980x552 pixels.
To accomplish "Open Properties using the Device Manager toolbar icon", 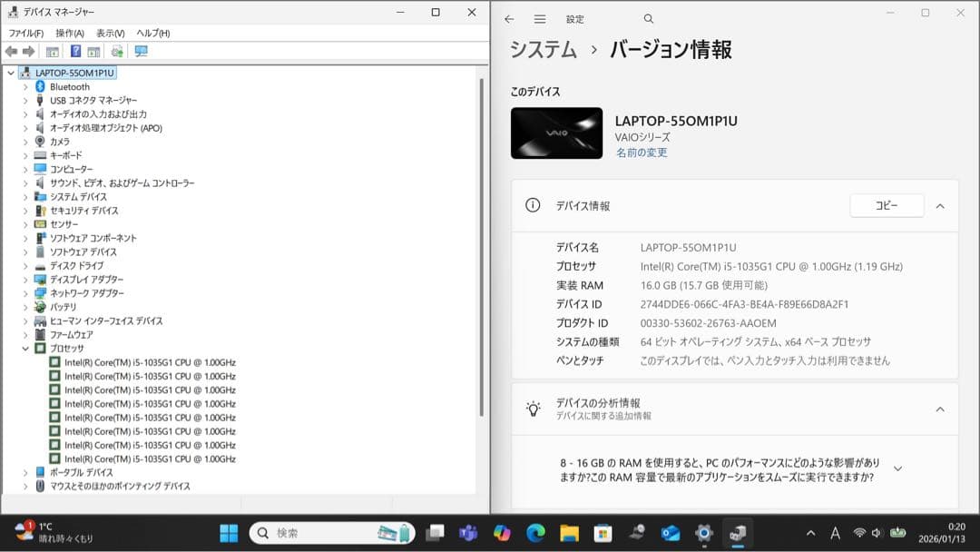I will pos(52,51).
